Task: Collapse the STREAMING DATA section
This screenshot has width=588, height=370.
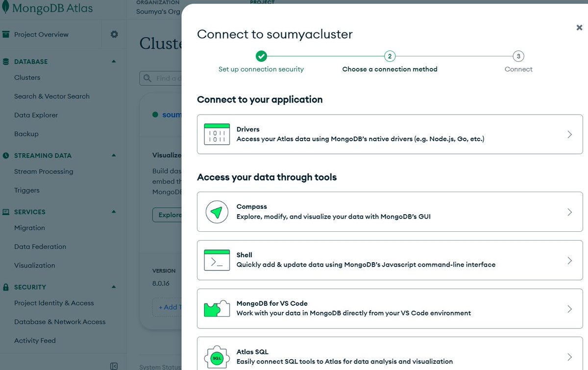Action: [x=114, y=155]
